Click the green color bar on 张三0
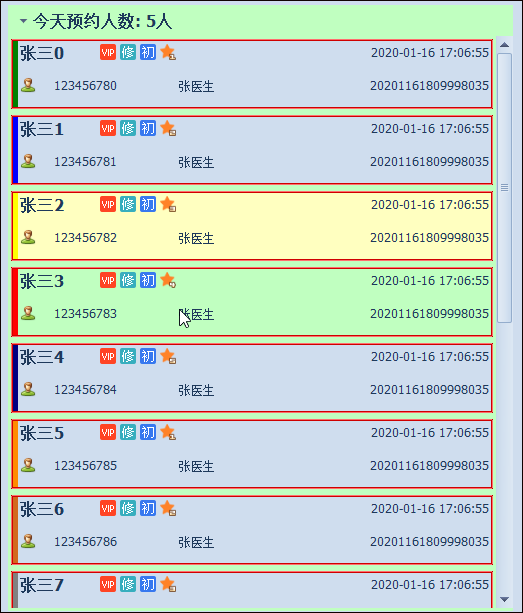This screenshot has width=523, height=613. pyautogui.click(x=15, y=74)
